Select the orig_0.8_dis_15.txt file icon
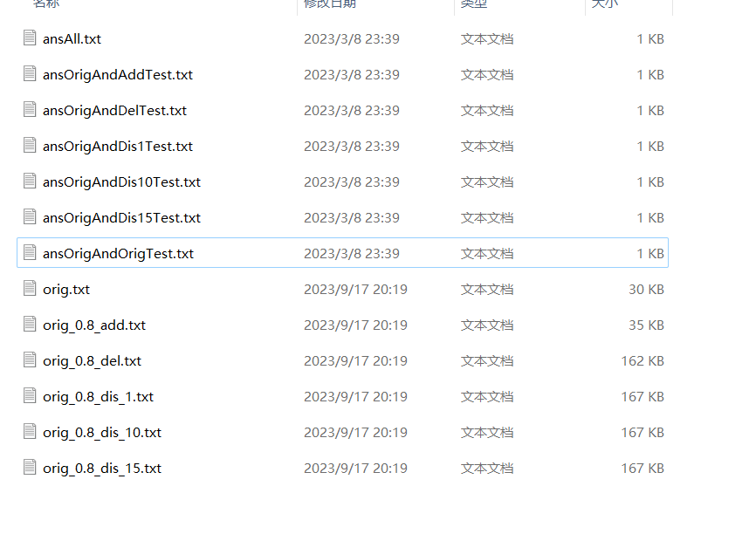756x534 pixels. 30,467
